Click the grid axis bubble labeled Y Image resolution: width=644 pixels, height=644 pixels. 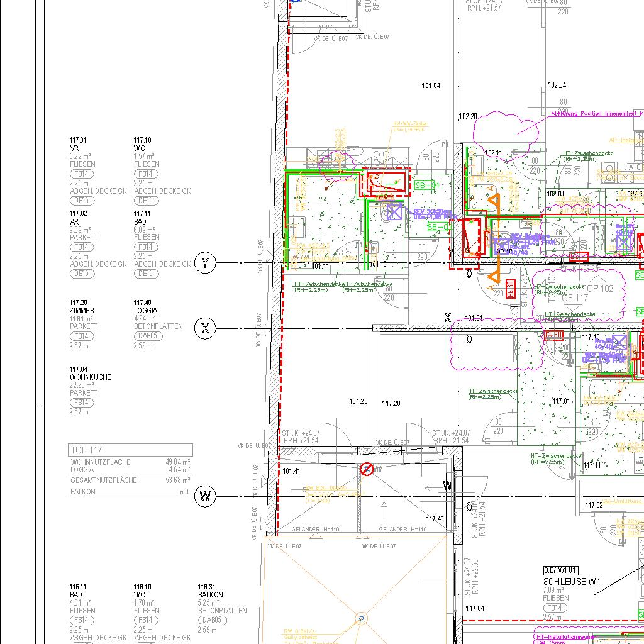(x=205, y=263)
